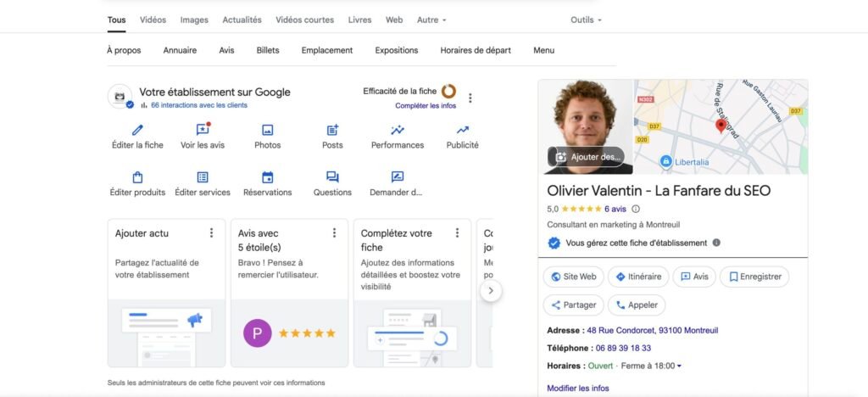Open the Outils dropdown
Image resolution: width=868 pixels, height=397 pixels.
pos(586,20)
